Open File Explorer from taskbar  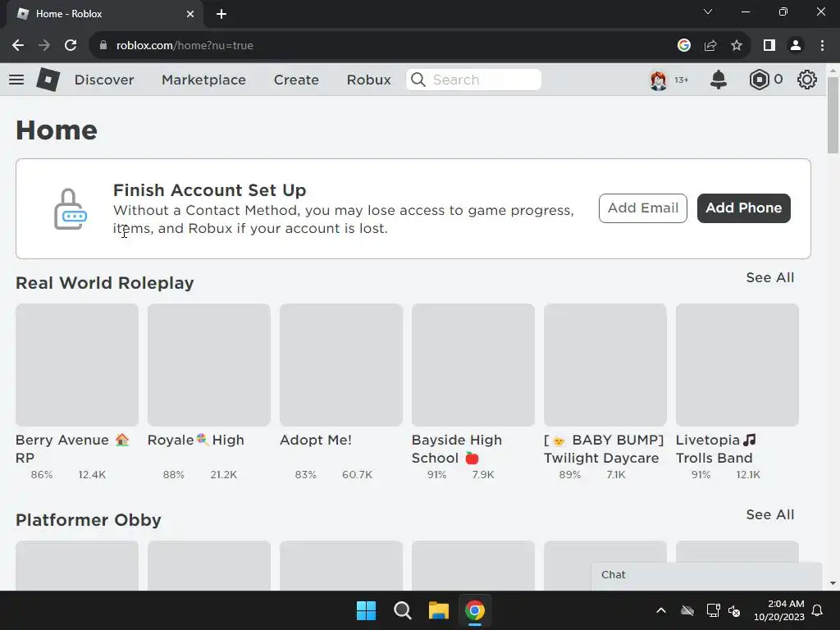(439, 610)
